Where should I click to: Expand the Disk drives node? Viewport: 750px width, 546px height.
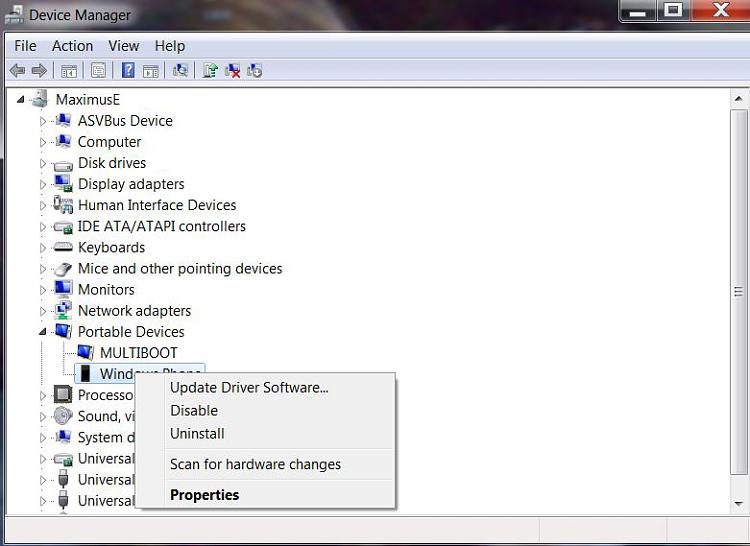pyautogui.click(x=43, y=164)
